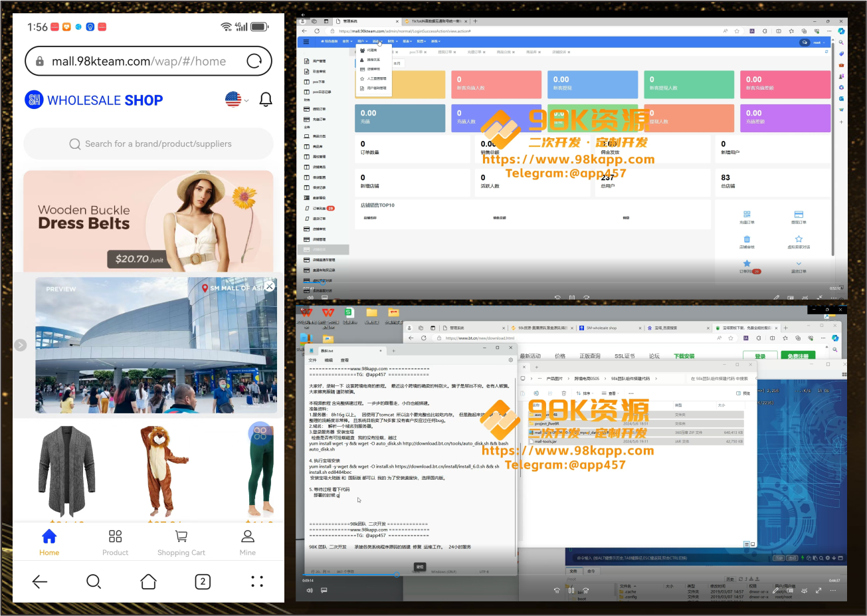This screenshot has width=867, height=616.
Task: Open the Product tab in bottom navigation
Action: click(115, 542)
